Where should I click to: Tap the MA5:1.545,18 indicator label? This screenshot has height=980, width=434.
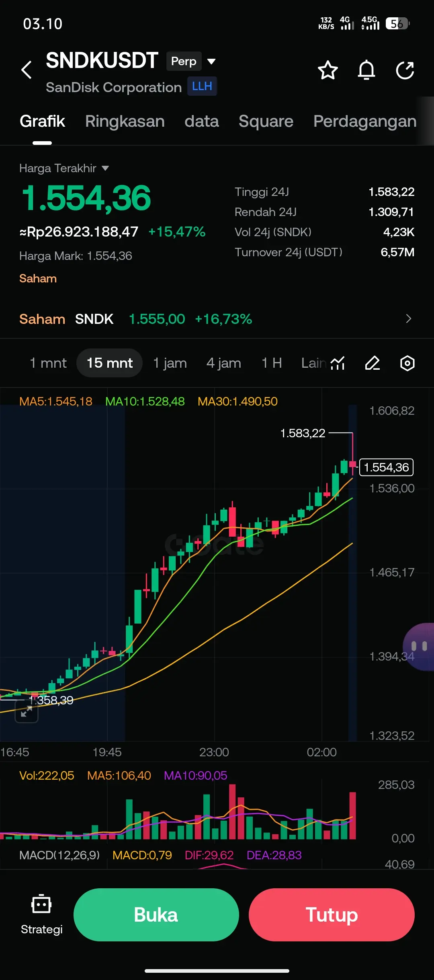point(56,401)
